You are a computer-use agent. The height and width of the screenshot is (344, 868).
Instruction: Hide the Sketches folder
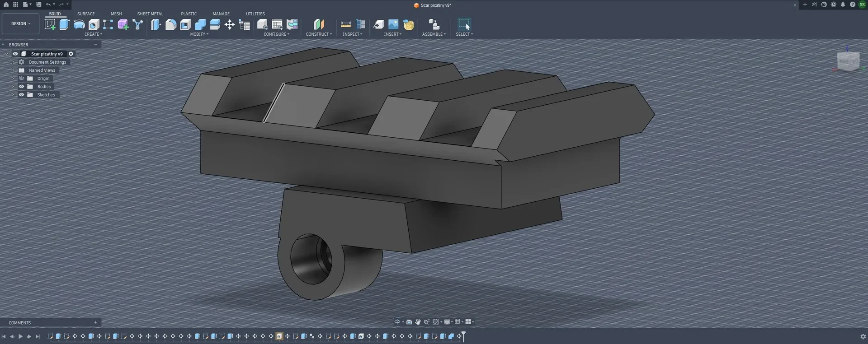tap(21, 95)
